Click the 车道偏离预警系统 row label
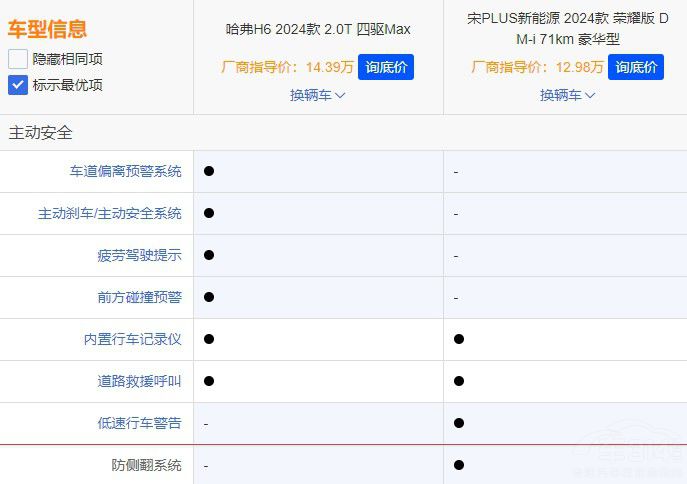Image resolution: width=687 pixels, height=484 pixels. 125,171
